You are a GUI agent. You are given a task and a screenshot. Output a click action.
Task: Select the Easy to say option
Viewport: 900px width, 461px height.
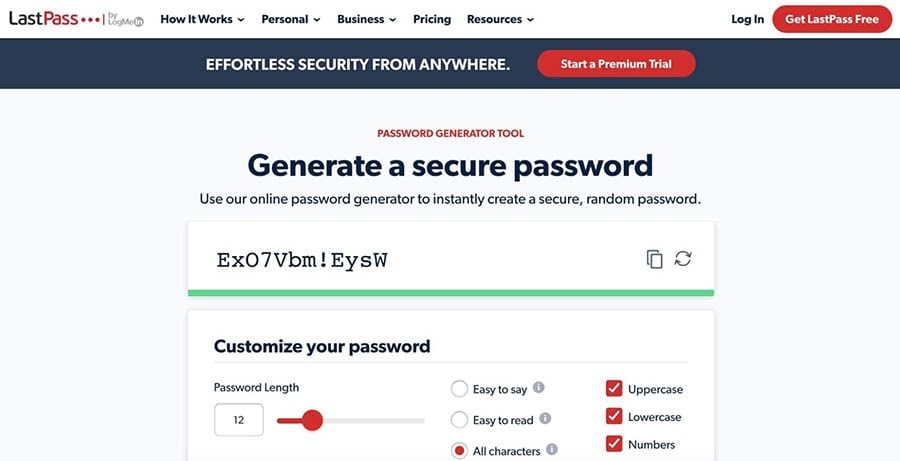(460, 389)
